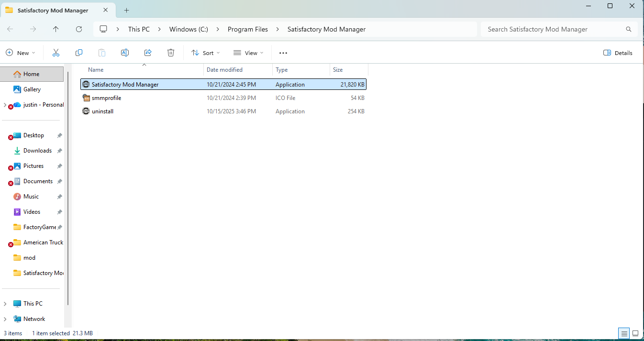This screenshot has width=644, height=341.
Task: Click the Back navigation arrow
Action: click(x=10, y=29)
